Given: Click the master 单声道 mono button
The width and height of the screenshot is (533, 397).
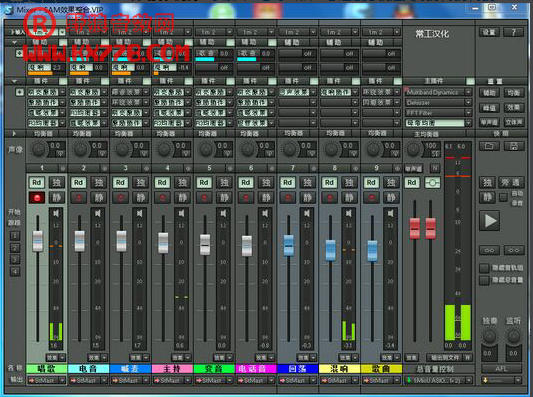Looking at the screenshot, I should (x=413, y=168).
